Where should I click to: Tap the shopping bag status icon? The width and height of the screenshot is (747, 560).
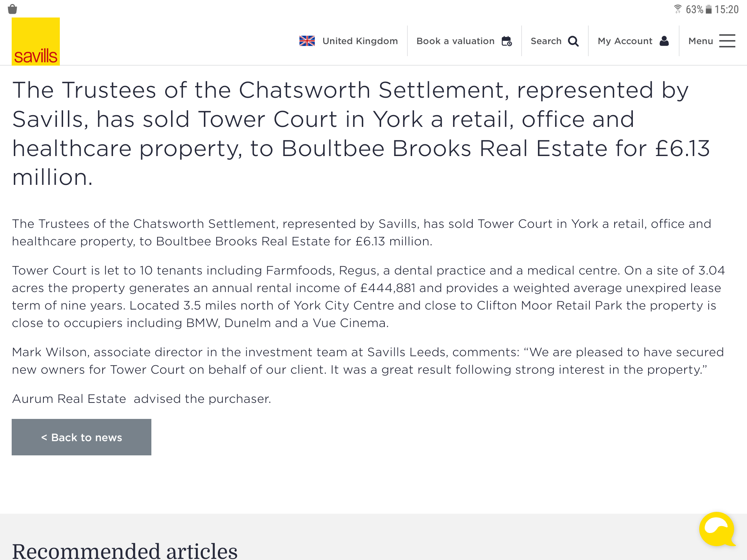point(12,9)
